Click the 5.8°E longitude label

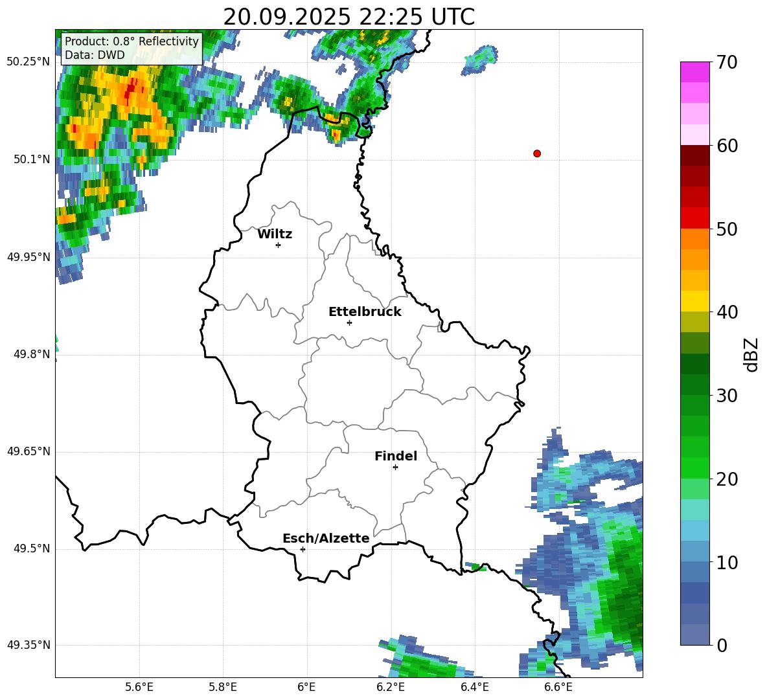click(x=223, y=687)
